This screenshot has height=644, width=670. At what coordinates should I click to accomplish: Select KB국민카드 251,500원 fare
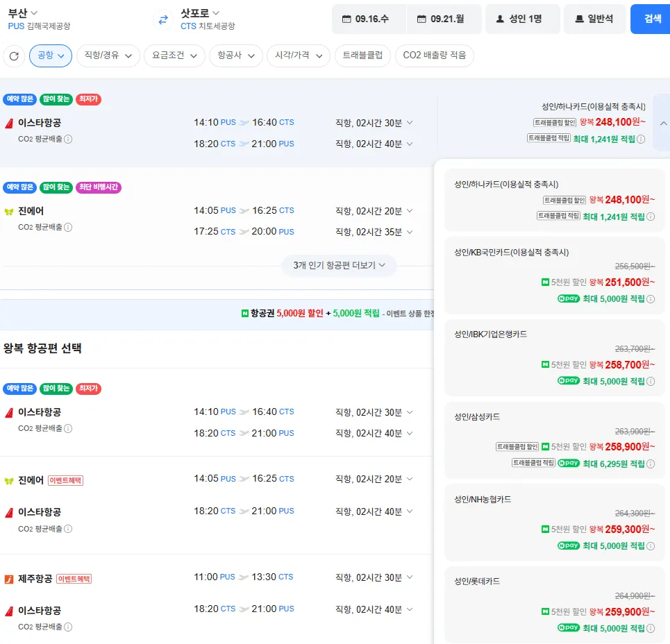tap(555, 276)
